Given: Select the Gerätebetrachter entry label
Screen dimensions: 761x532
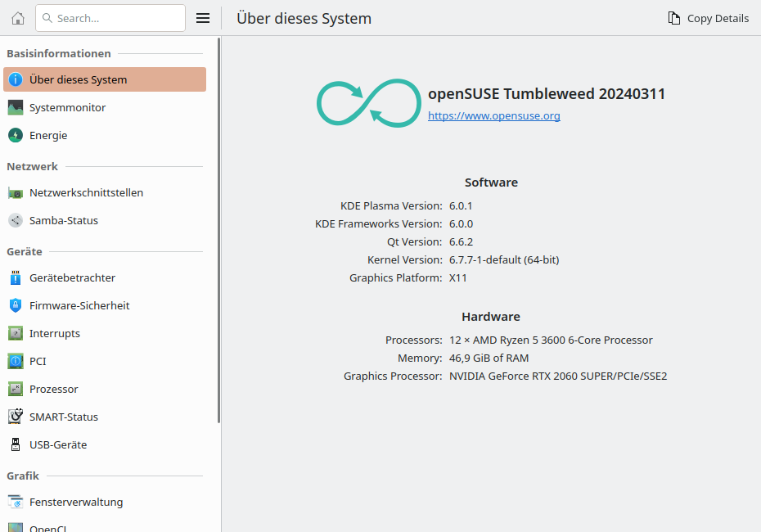Looking at the screenshot, I should tap(72, 277).
